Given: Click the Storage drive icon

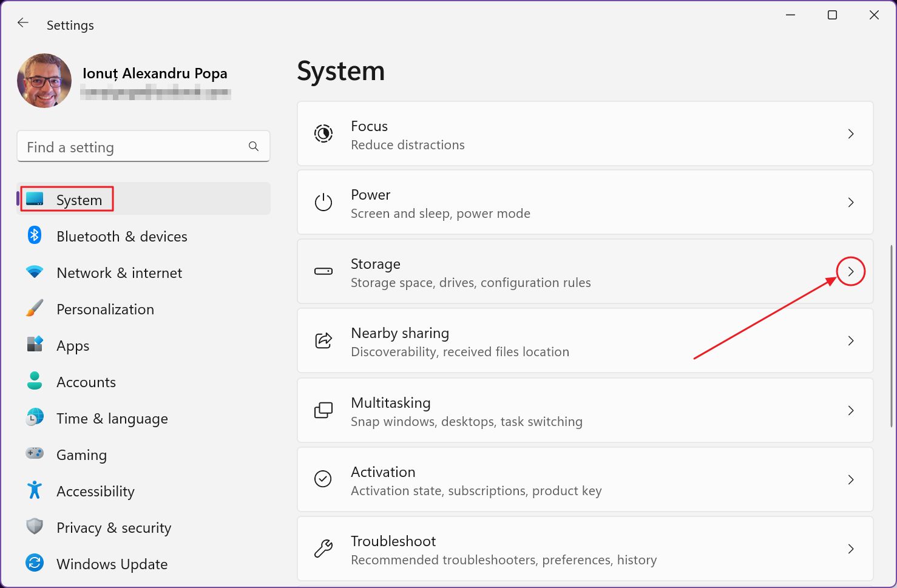Looking at the screenshot, I should coord(323,271).
